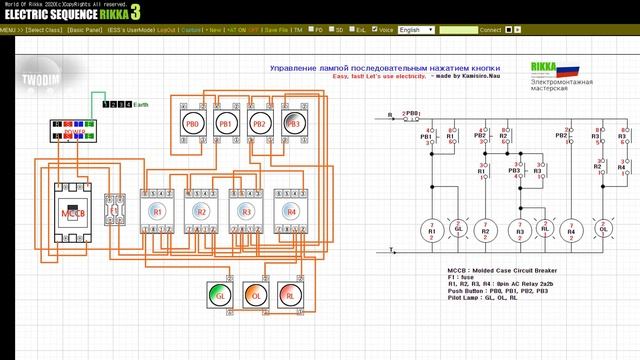The image size is (640, 360).
Task: Click the orange OL pilot lamp
Action: point(256,295)
